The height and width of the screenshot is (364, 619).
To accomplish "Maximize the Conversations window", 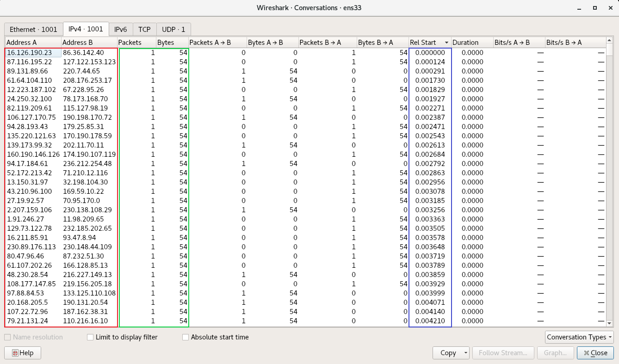I will coord(594,8).
